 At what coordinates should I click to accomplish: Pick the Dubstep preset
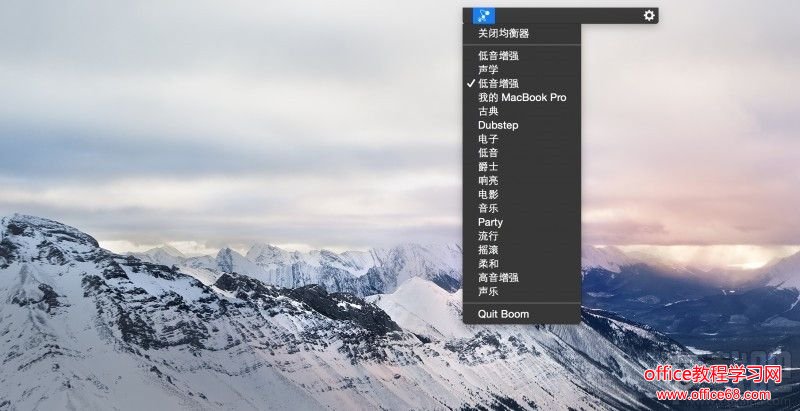tap(521, 125)
